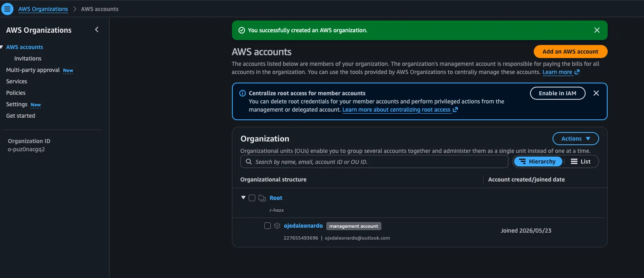
Task: Collapse the AWS accounts sidebar section arrow
Action: click(x=2, y=47)
